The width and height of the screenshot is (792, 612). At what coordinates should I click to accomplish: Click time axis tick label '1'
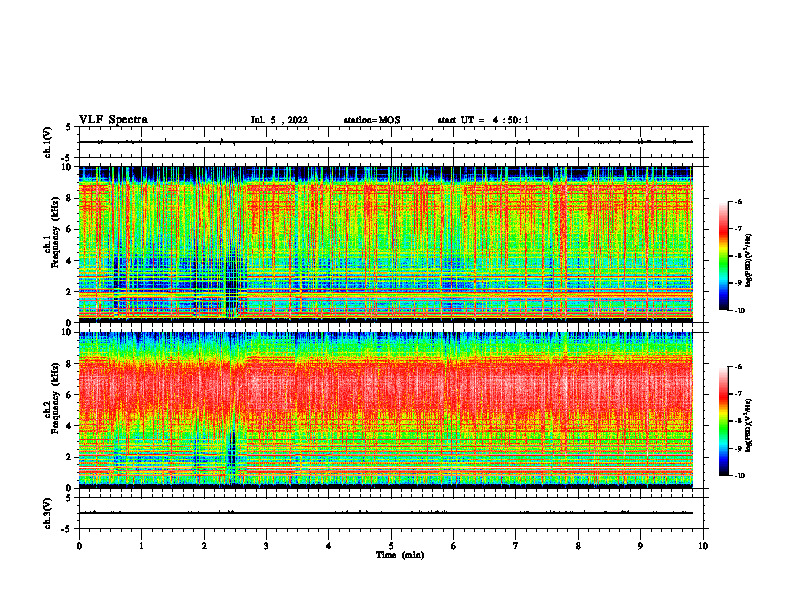point(141,546)
